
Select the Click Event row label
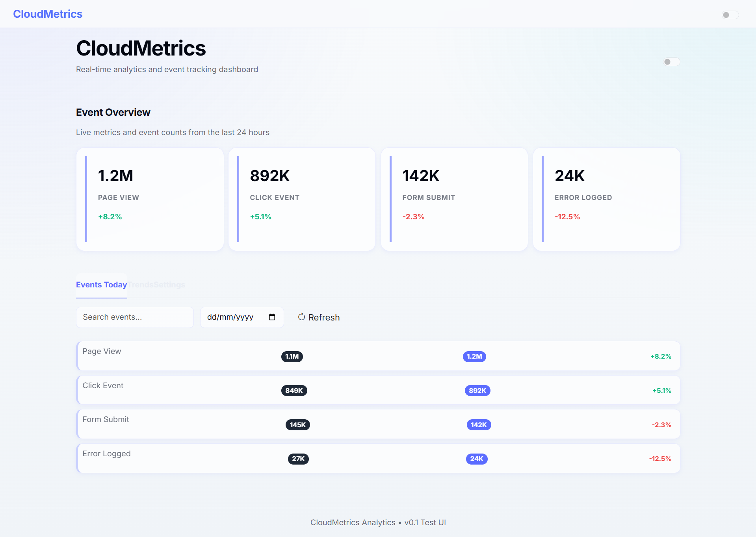[103, 385]
